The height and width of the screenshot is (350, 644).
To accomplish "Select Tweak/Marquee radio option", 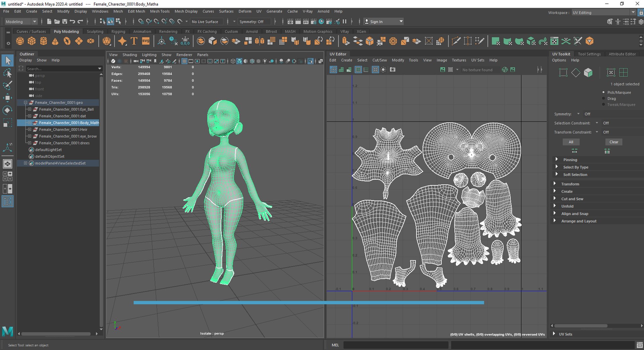I will [603, 104].
